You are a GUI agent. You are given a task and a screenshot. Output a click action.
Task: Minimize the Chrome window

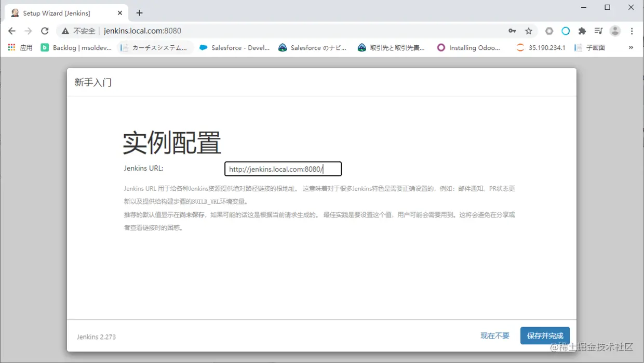[583, 7]
